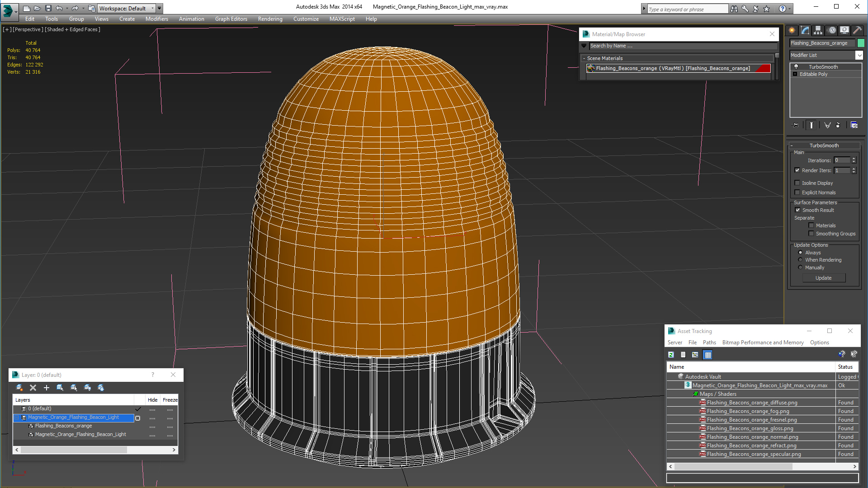Open the Display command panel tab
868x488 pixels.
(844, 30)
